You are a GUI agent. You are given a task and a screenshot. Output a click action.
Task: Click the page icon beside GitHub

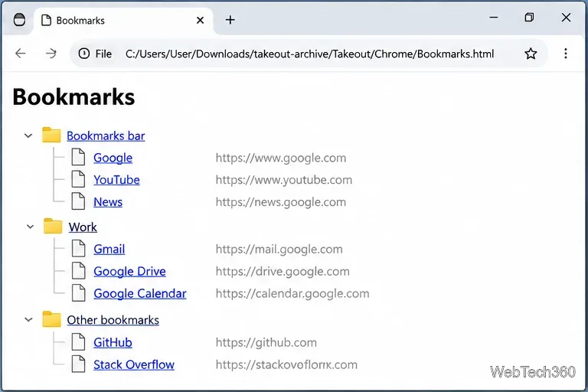pyautogui.click(x=78, y=341)
